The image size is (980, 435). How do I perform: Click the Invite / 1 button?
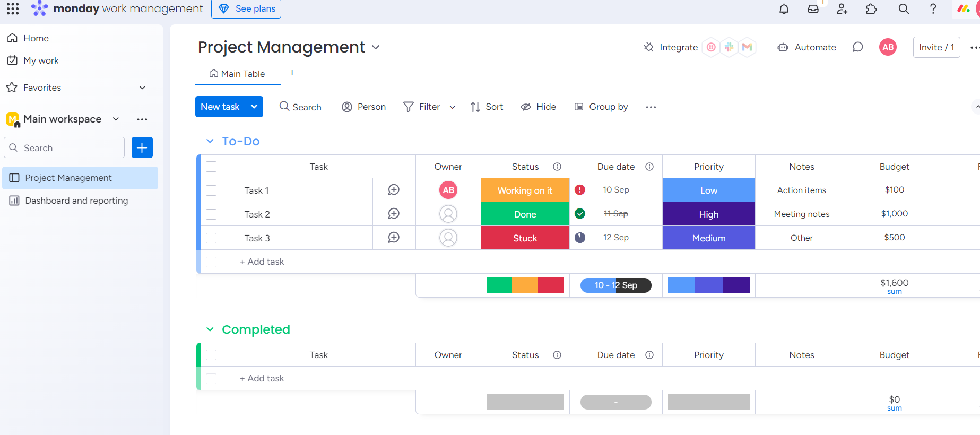click(936, 47)
